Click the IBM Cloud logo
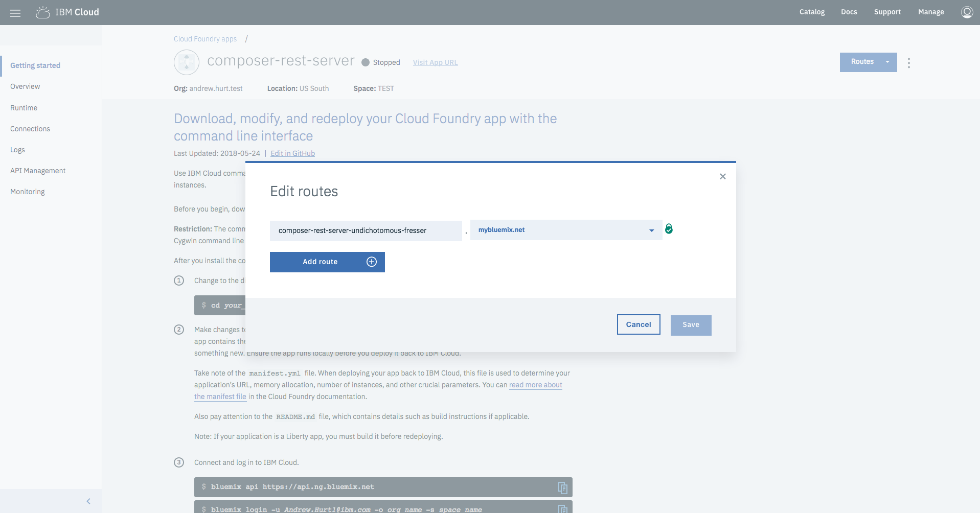 pyautogui.click(x=67, y=12)
